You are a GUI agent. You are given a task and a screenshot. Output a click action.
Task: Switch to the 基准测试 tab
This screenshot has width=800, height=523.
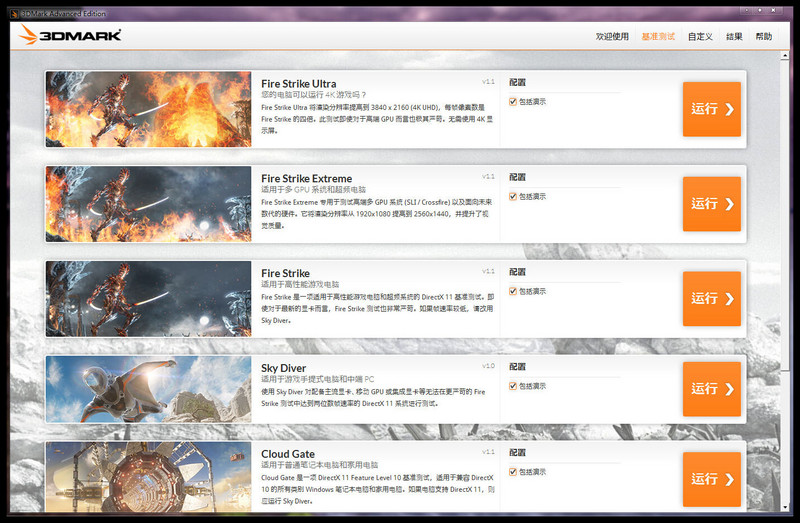pyautogui.click(x=658, y=36)
